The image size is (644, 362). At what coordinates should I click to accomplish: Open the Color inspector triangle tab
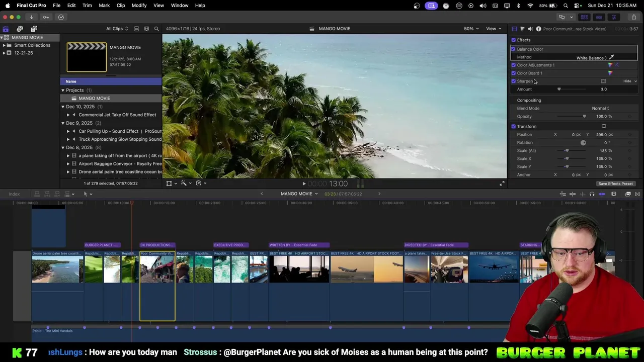[522, 29]
